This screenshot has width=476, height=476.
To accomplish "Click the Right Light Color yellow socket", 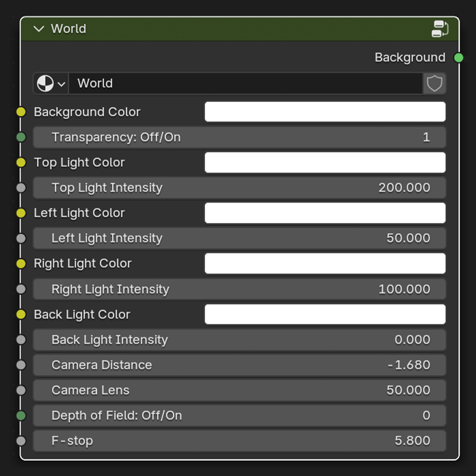I will (21, 264).
